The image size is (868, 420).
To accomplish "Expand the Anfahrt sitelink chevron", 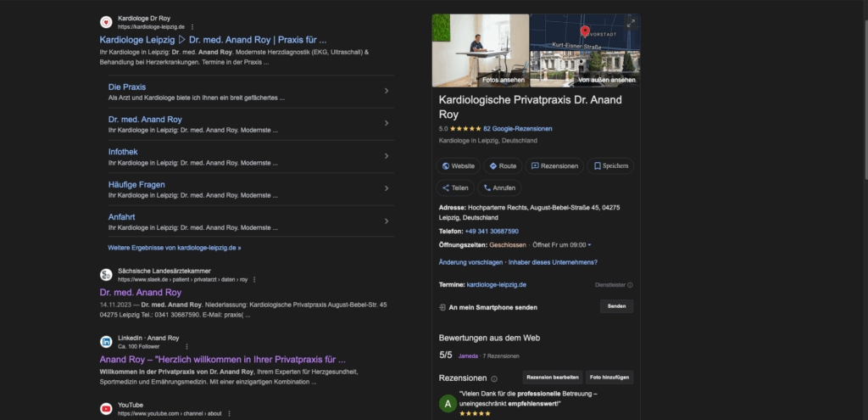I will click(x=387, y=221).
